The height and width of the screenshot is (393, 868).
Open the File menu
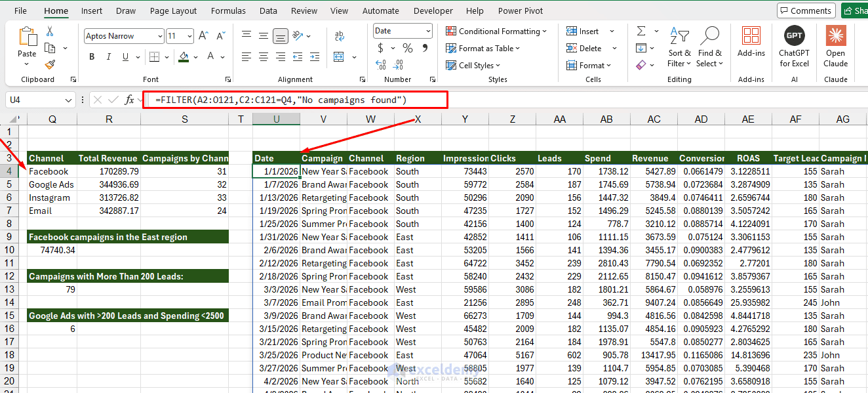[20, 10]
